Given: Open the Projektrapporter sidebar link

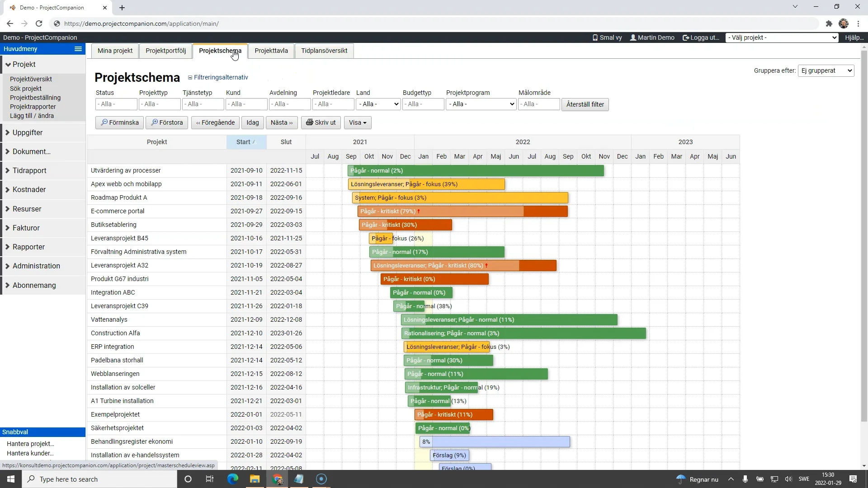Looking at the screenshot, I should (x=33, y=107).
